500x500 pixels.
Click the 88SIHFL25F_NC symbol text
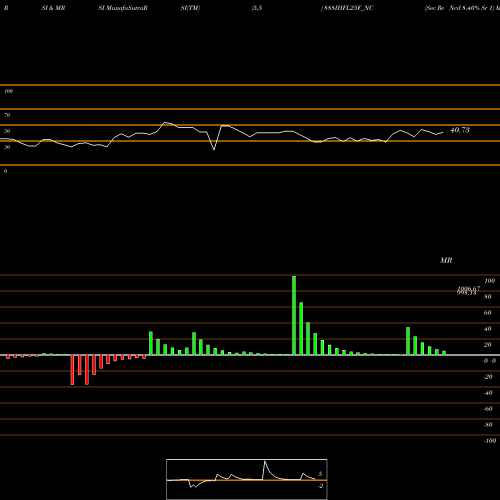click(x=349, y=8)
